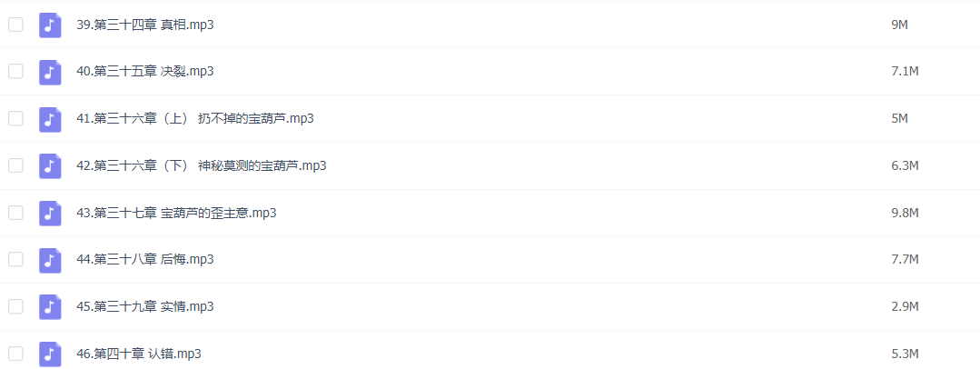Select the checkbox for 44.第三十八章 后悔.mp3
The width and height of the screenshot is (980, 369).
(x=15, y=259)
